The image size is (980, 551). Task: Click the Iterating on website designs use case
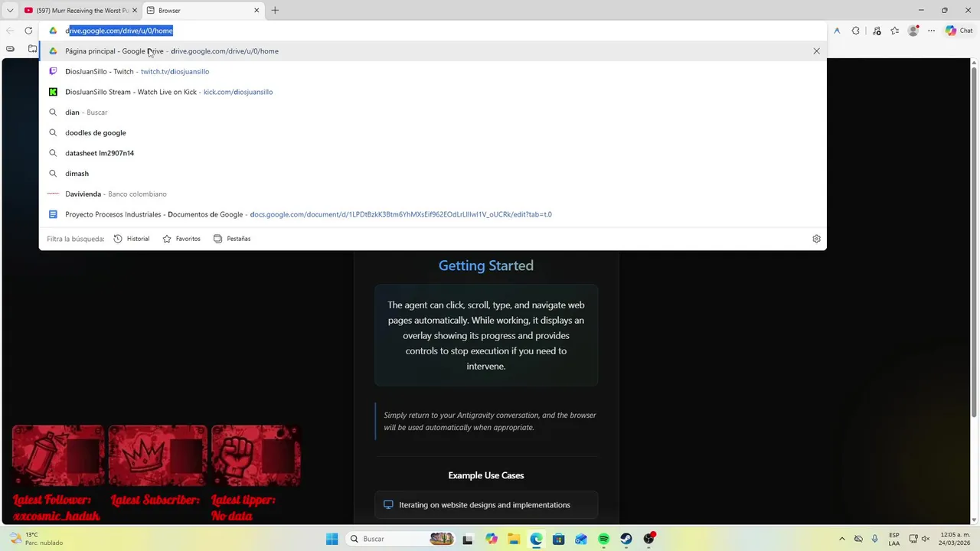486,505
